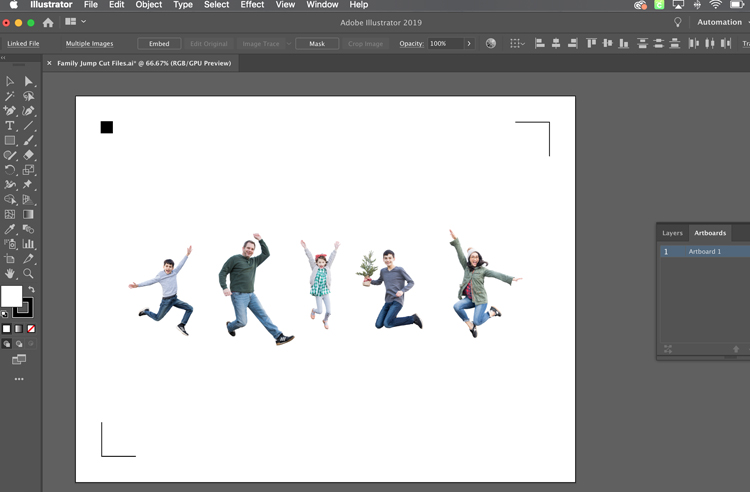This screenshot has width=750, height=492.
Task: Select the Shape Builder tool
Action: pyautogui.click(x=10, y=199)
